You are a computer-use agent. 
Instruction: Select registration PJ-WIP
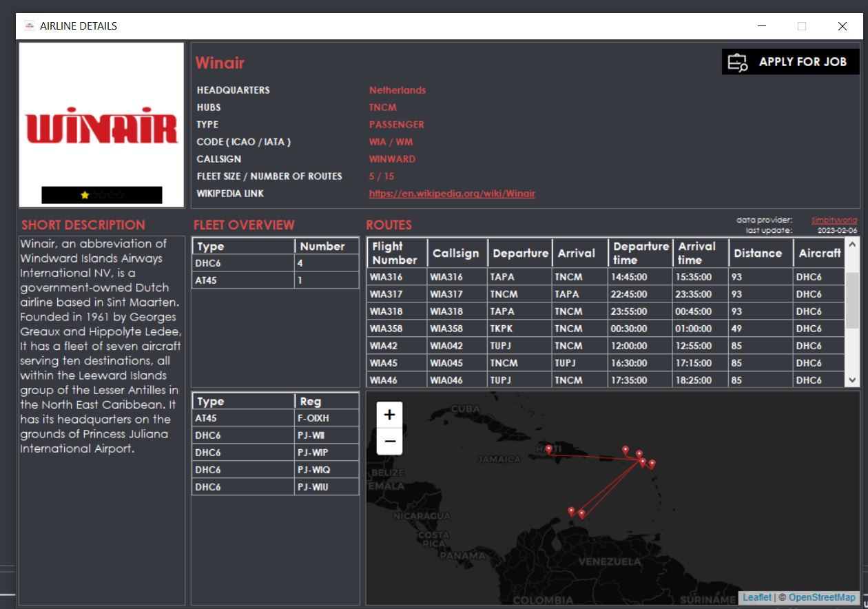(x=327, y=453)
